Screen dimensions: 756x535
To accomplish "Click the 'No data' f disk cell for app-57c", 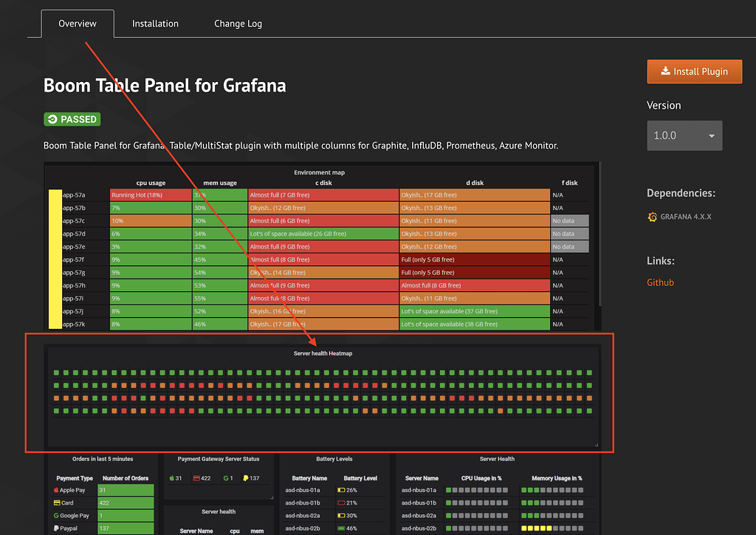I will pyautogui.click(x=570, y=221).
